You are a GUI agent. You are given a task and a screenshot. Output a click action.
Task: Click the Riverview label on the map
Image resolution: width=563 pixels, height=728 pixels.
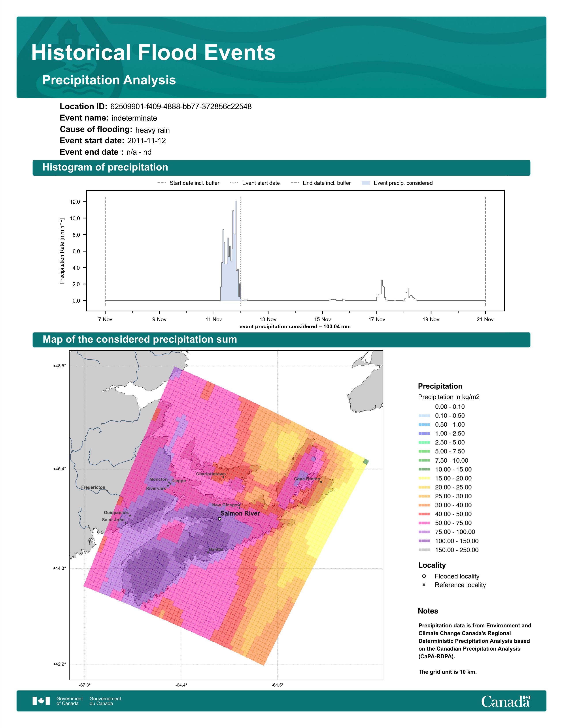pos(156,488)
